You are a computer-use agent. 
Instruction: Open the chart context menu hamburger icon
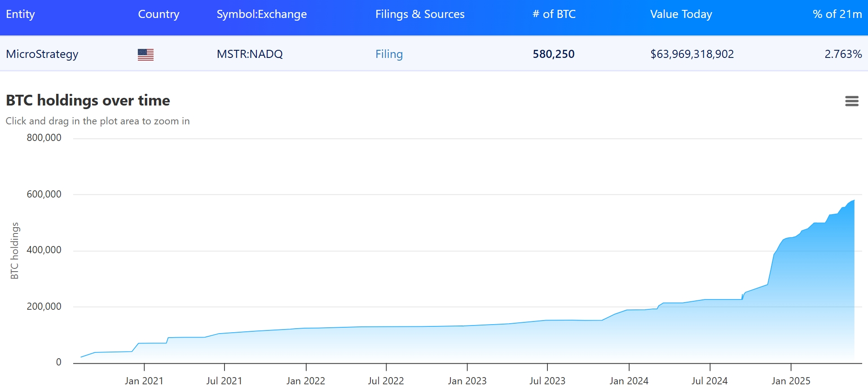click(x=851, y=101)
